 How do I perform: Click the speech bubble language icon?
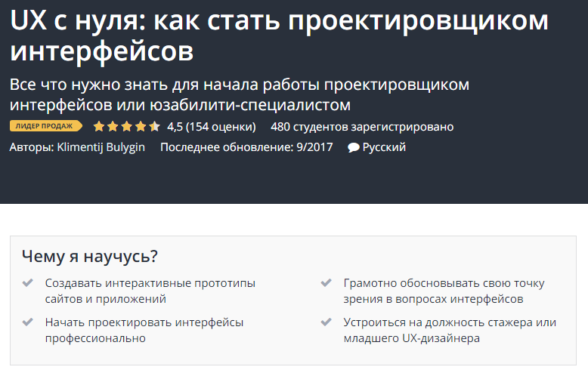(353, 148)
